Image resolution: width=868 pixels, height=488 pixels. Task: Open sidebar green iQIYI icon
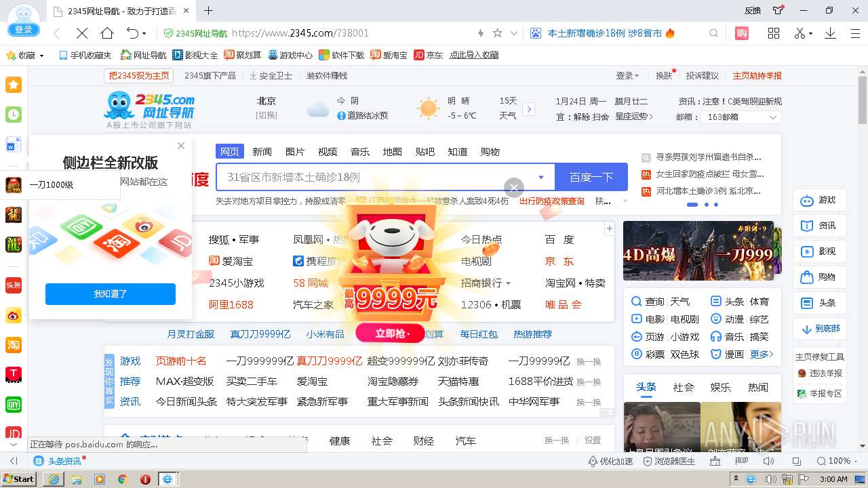point(14,405)
